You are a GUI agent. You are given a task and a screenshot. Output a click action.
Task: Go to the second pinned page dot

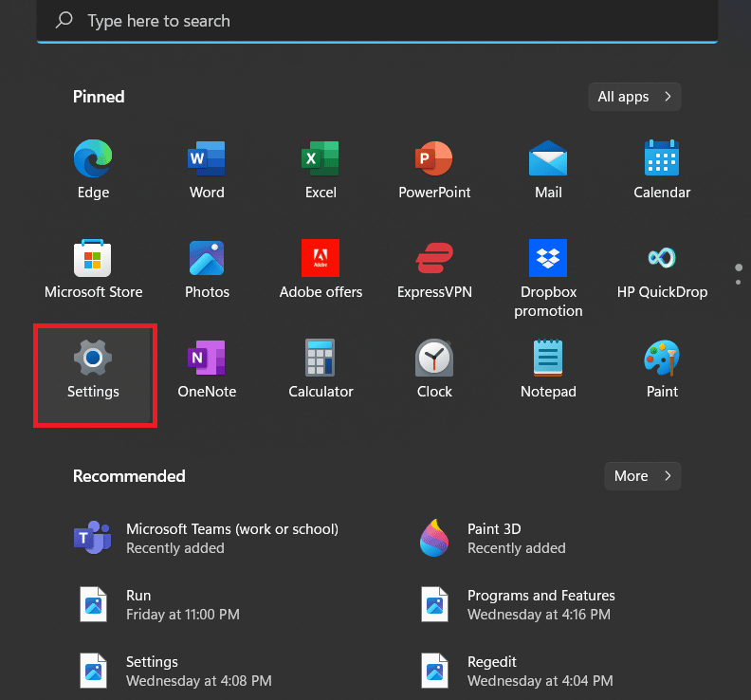tap(738, 283)
